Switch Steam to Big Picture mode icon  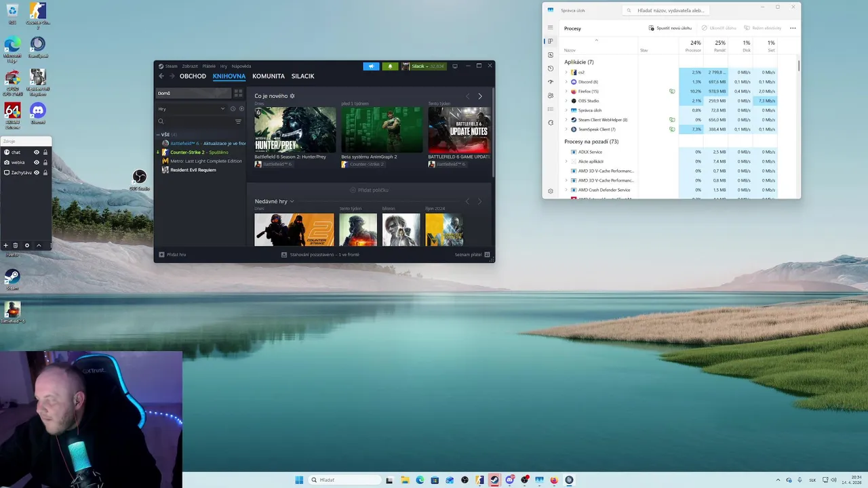pyautogui.click(x=455, y=66)
